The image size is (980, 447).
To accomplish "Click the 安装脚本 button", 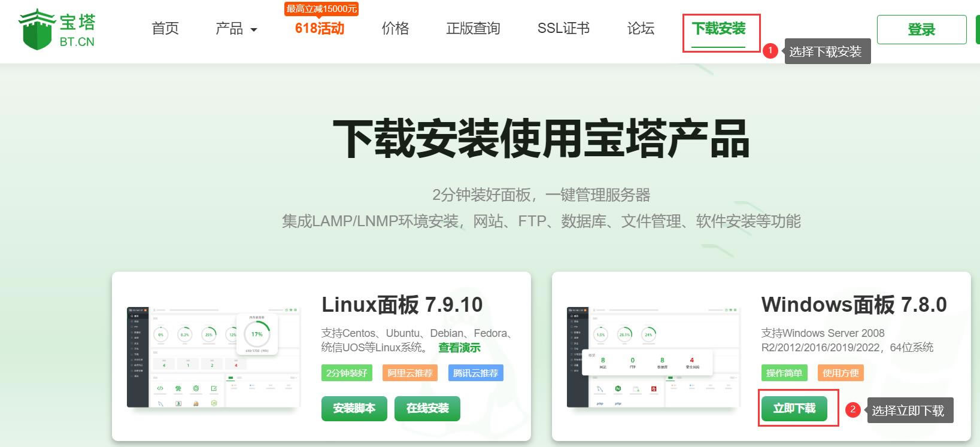I will tap(354, 408).
